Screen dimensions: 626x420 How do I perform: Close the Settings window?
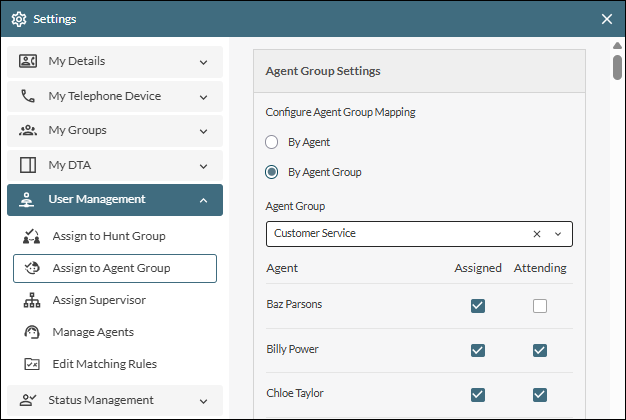point(607,18)
